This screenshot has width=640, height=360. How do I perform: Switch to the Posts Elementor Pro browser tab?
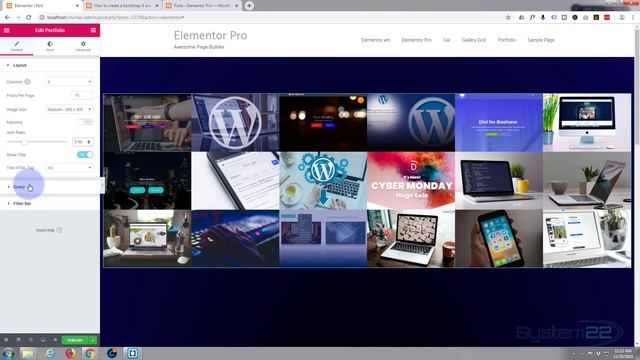(x=201, y=6)
